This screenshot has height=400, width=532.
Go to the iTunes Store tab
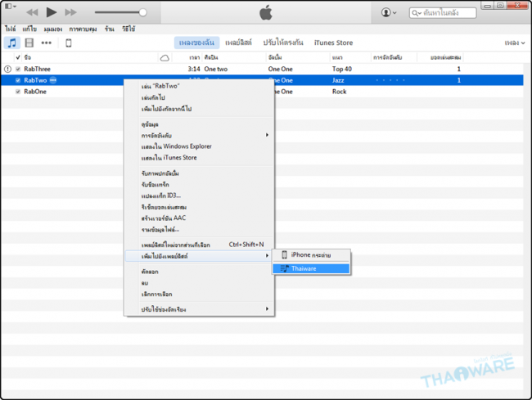[x=333, y=43]
